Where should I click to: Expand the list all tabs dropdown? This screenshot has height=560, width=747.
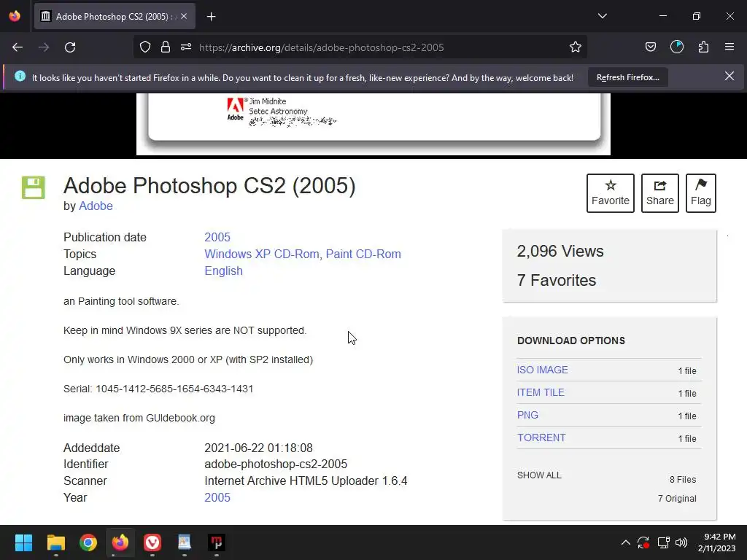pyautogui.click(x=602, y=16)
